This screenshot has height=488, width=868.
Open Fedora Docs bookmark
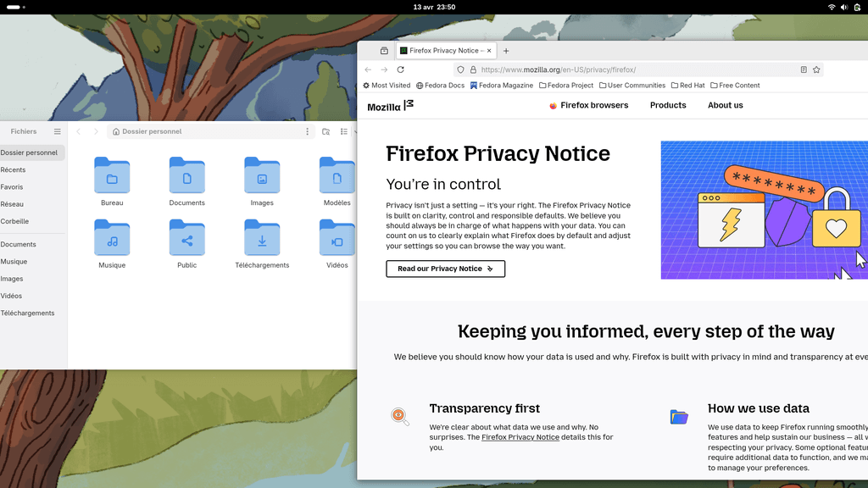pos(440,86)
